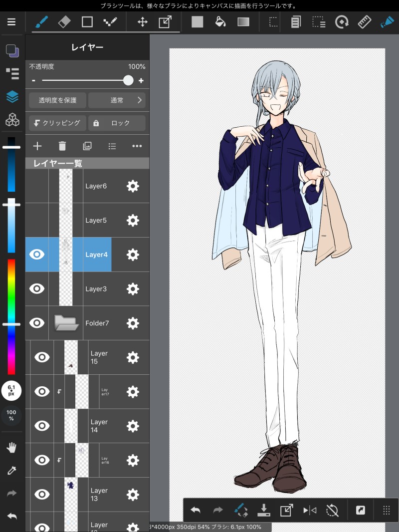
Task: Select the Bucket fill tool
Action: click(x=220, y=22)
